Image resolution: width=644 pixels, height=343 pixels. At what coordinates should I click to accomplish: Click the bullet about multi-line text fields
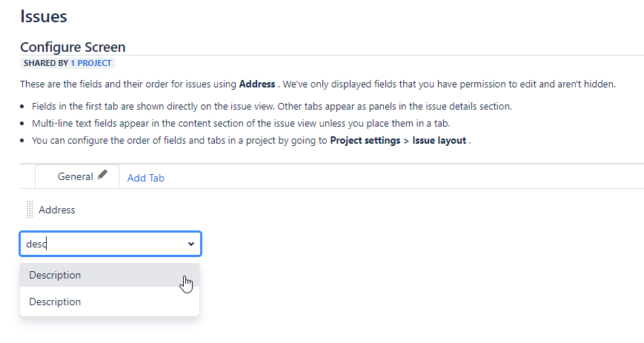(241, 123)
